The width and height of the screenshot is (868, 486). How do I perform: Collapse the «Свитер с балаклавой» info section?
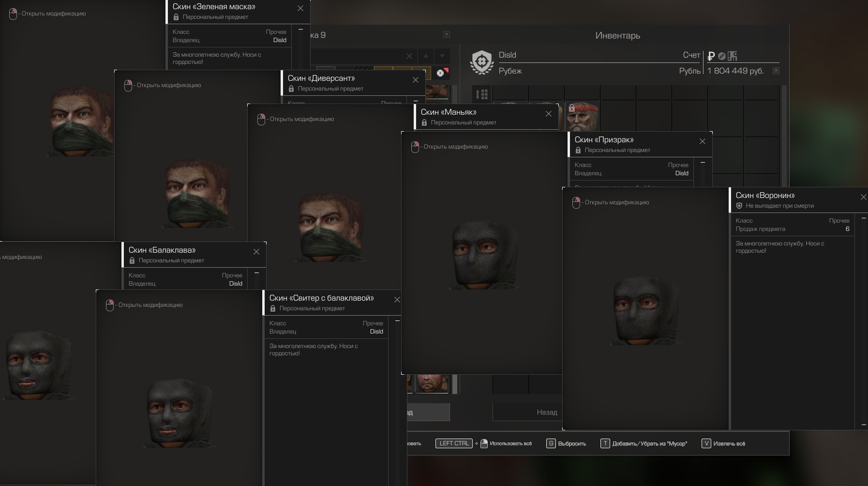point(397,321)
